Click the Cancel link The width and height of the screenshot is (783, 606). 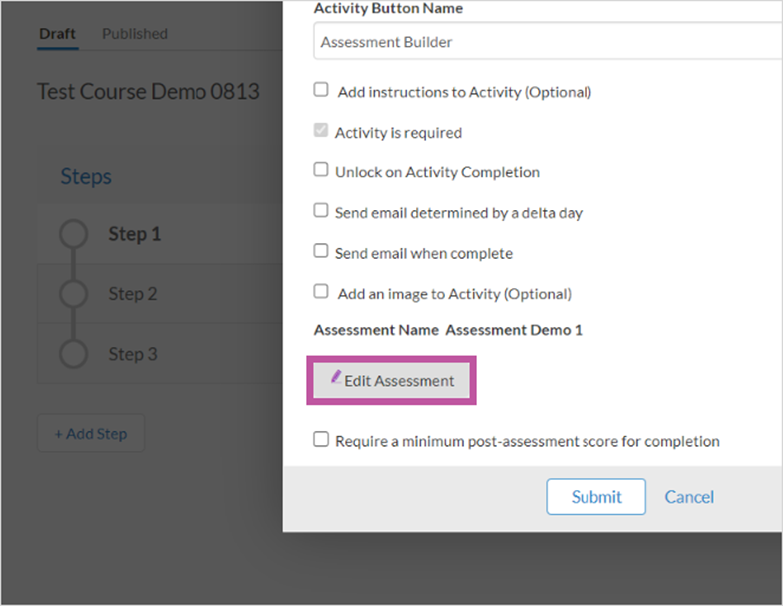(689, 497)
